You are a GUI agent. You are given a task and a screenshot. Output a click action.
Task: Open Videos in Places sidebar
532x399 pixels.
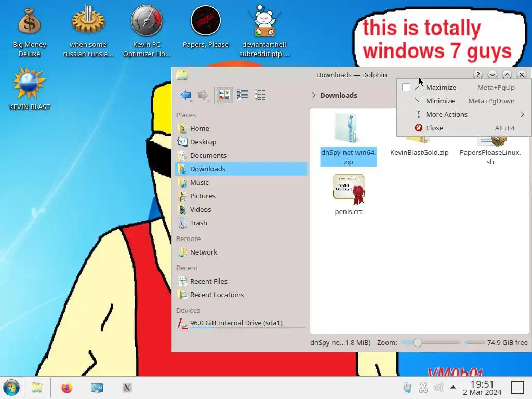(x=241, y=210)
